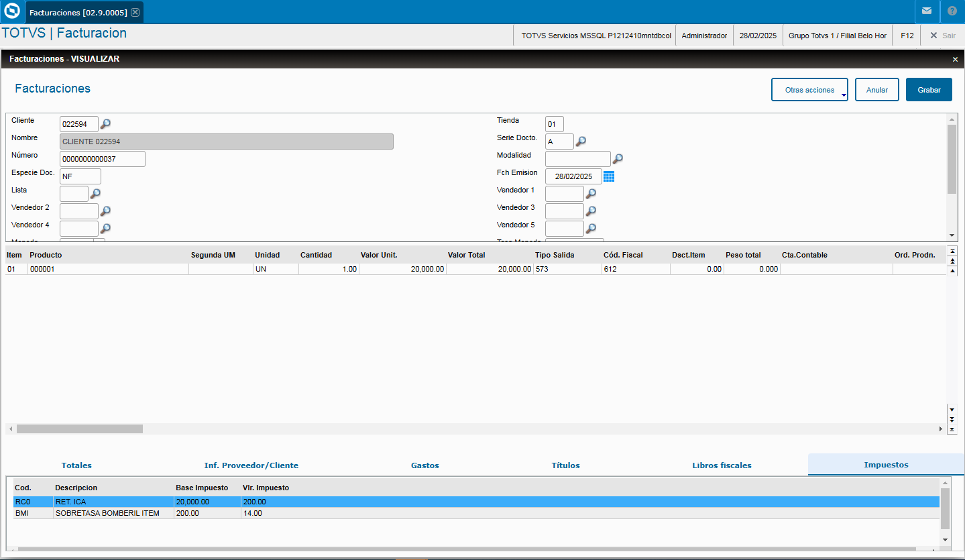965x560 pixels.
Task: Click the Administrador user in status bar
Action: tap(704, 36)
